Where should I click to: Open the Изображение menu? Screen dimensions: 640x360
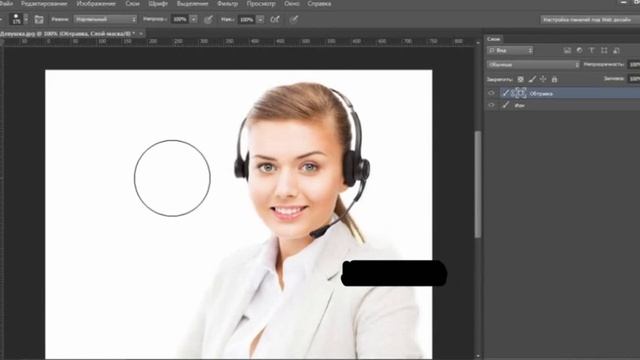click(96, 4)
